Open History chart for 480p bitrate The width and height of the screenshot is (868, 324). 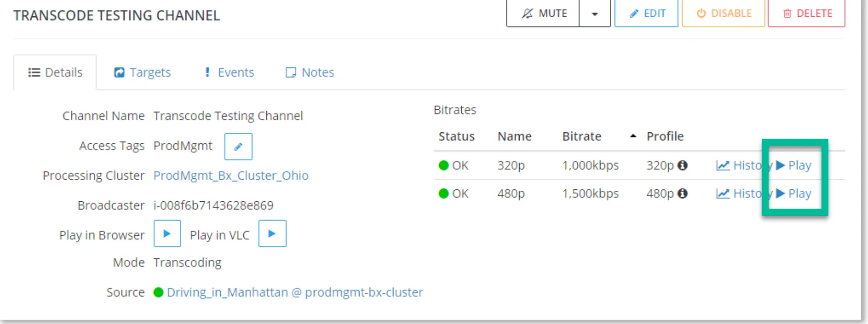(x=743, y=193)
